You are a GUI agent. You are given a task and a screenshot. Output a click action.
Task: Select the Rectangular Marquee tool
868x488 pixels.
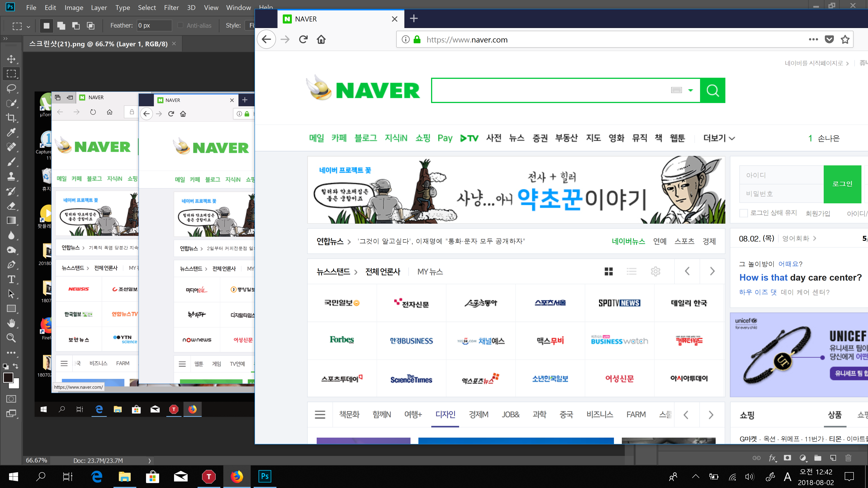(x=11, y=74)
